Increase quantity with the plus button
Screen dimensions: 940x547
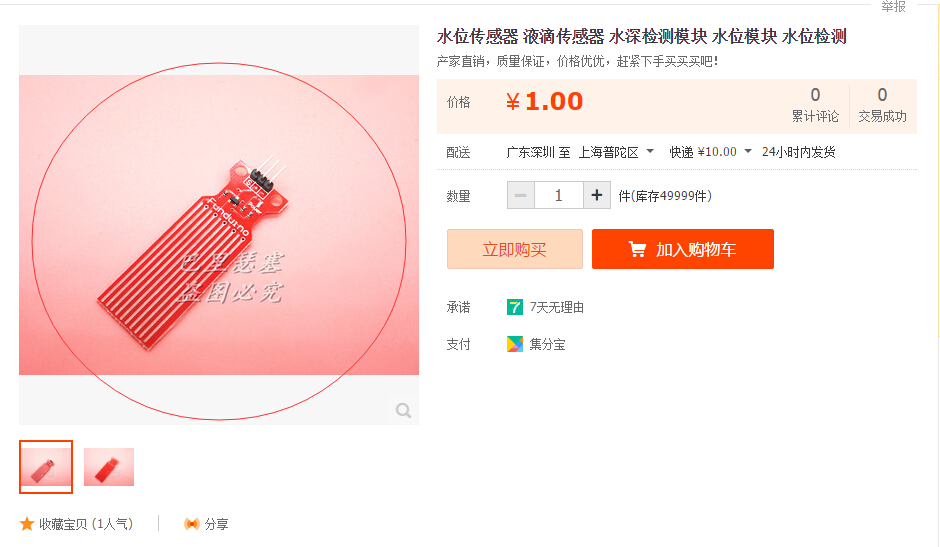596,195
